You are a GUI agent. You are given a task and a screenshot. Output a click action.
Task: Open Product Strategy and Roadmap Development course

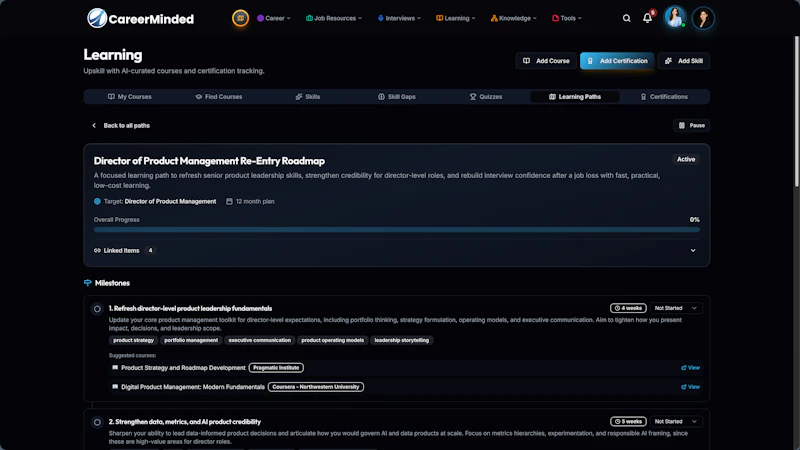[x=183, y=368]
